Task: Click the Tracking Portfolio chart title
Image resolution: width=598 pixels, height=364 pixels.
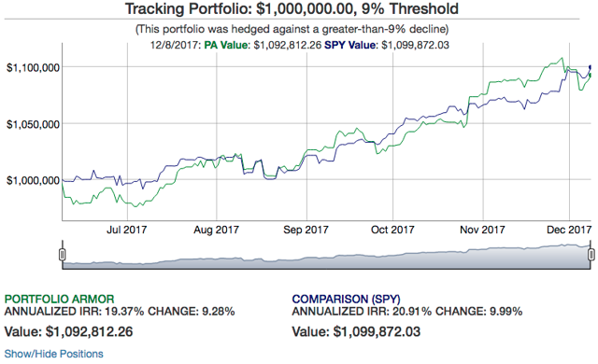Action: (292, 8)
